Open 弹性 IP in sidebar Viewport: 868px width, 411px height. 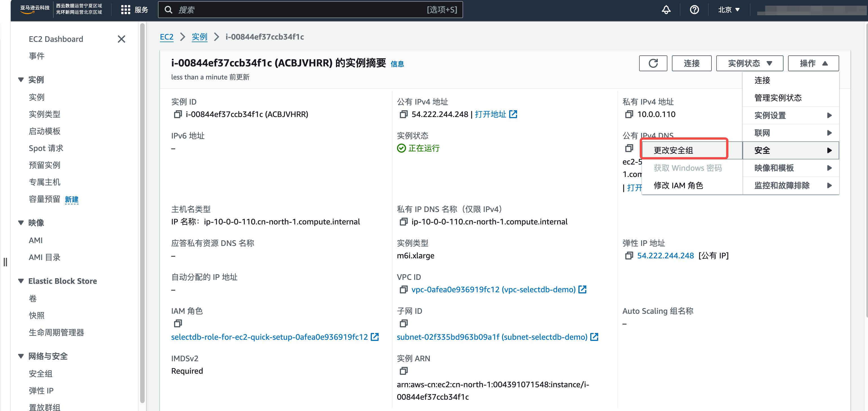(x=41, y=390)
